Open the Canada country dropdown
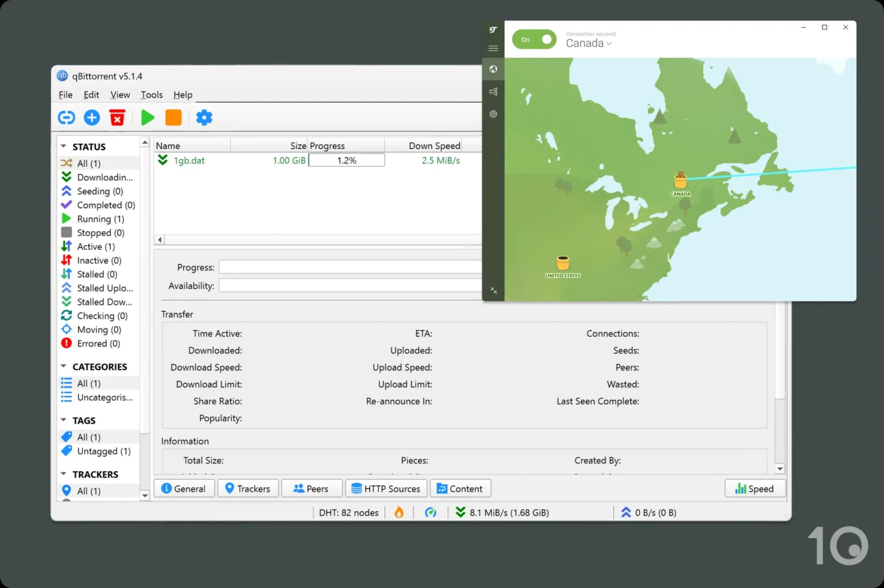Viewport: 884px width, 588px height. tap(588, 43)
